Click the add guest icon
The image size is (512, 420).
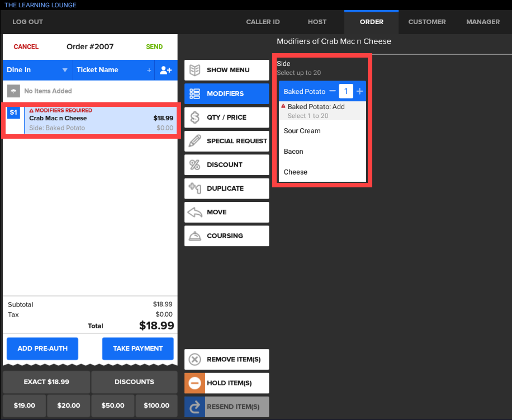click(x=165, y=70)
